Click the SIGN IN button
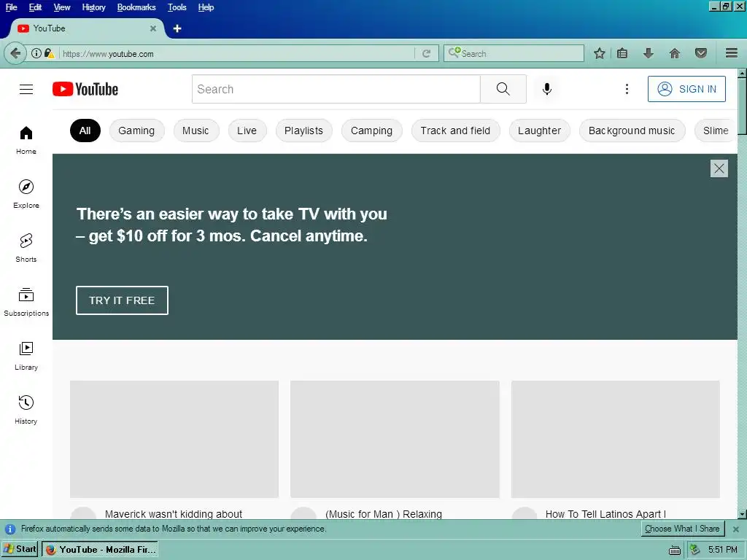 [x=686, y=89]
